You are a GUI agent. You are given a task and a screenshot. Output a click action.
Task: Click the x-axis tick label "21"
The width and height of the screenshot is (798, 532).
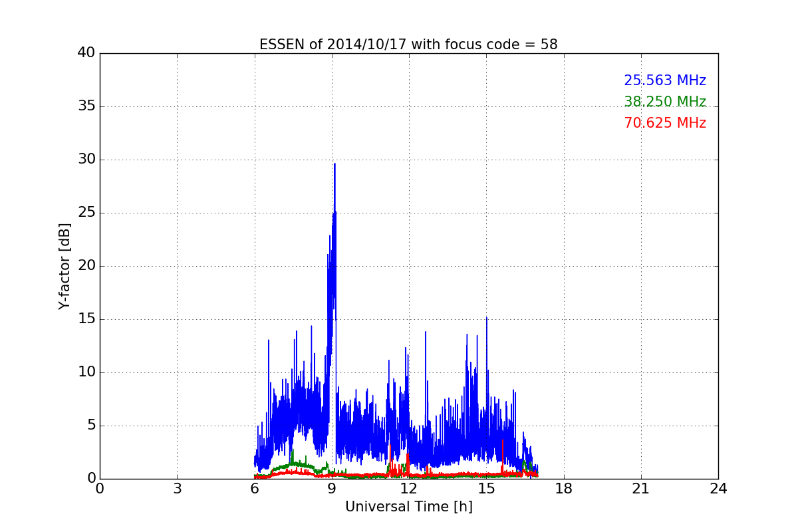[x=641, y=489]
